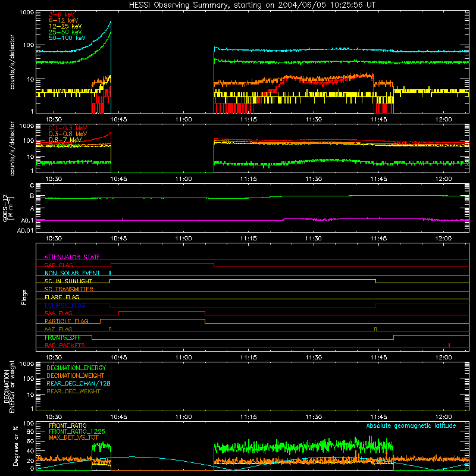
Task: Click the GOES-12 axis label
Action: click(8, 208)
